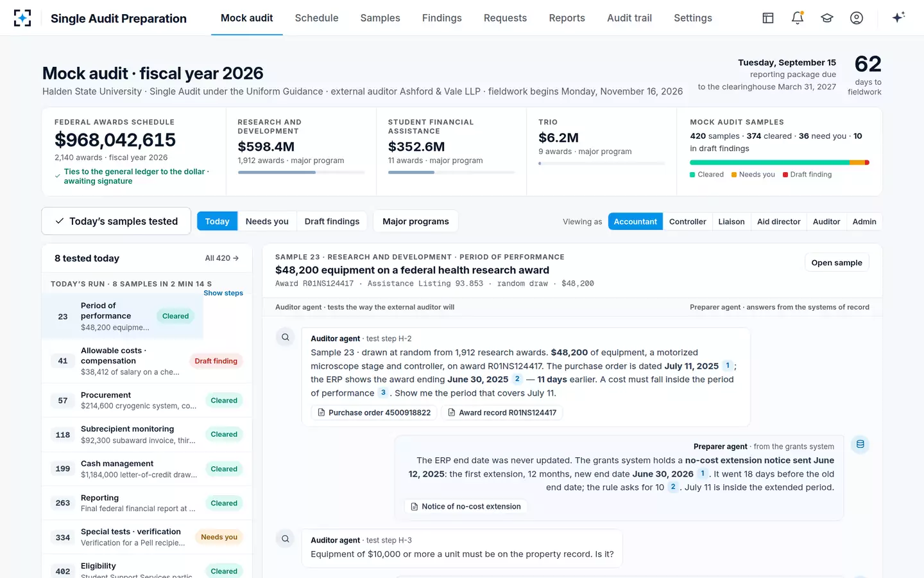Open the Schedule tab
The image size is (924, 578).
pos(316,18)
